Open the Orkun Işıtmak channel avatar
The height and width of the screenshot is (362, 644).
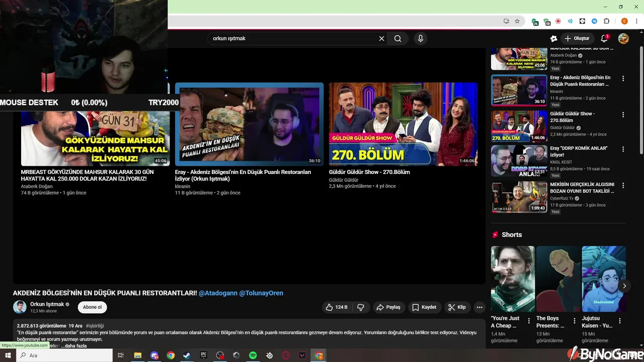(x=20, y=307)
